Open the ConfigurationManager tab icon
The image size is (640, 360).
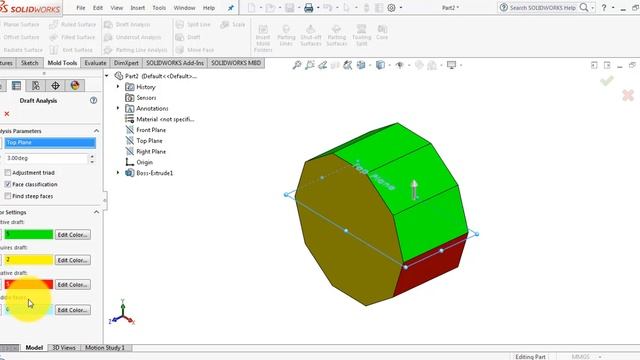pos(36,85)
